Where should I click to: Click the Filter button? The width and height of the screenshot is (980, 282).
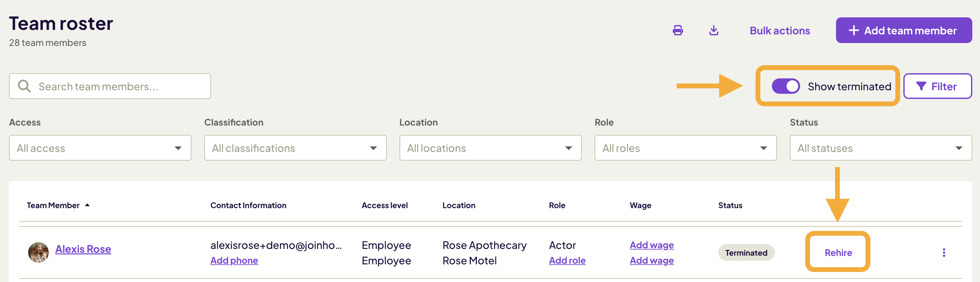coord(937,86)
